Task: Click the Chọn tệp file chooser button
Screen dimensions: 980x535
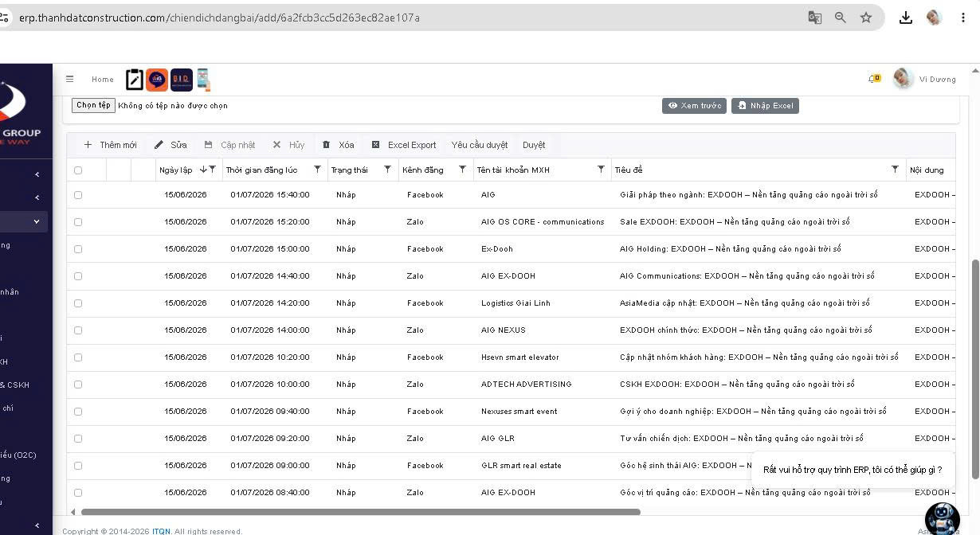Action: [93, 105]
